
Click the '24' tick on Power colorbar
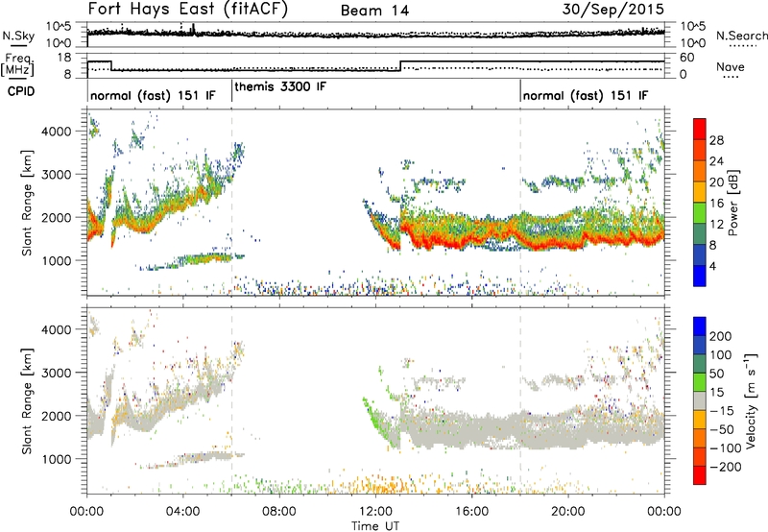pos(716,161)
